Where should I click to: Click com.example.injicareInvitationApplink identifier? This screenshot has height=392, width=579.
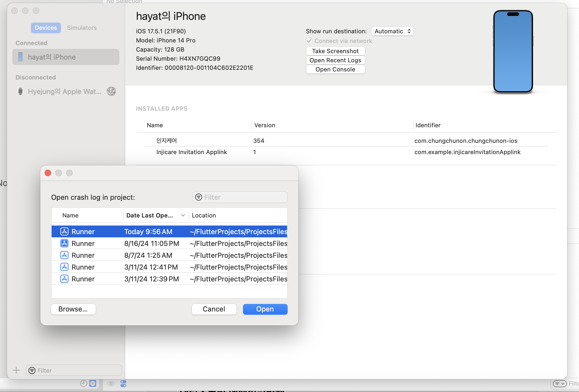tap(467, 152)
